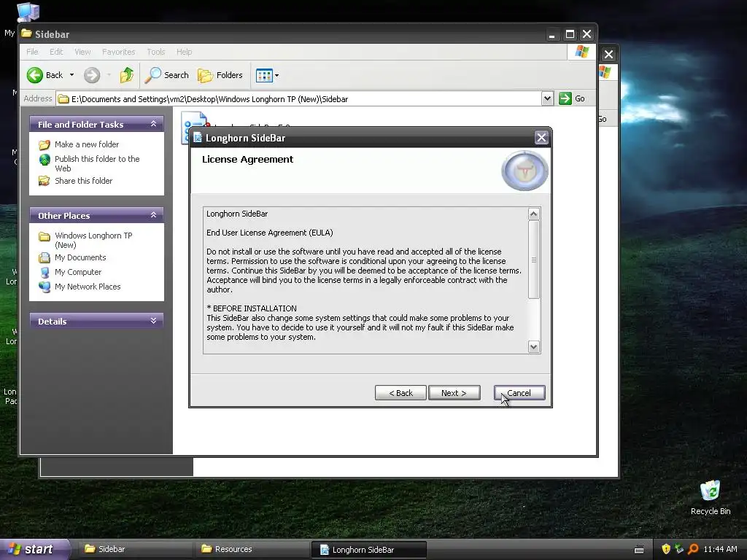Screen dimensions: 747x560
Task: Click the greyed Forward arrow button
Action: [92, 75]
